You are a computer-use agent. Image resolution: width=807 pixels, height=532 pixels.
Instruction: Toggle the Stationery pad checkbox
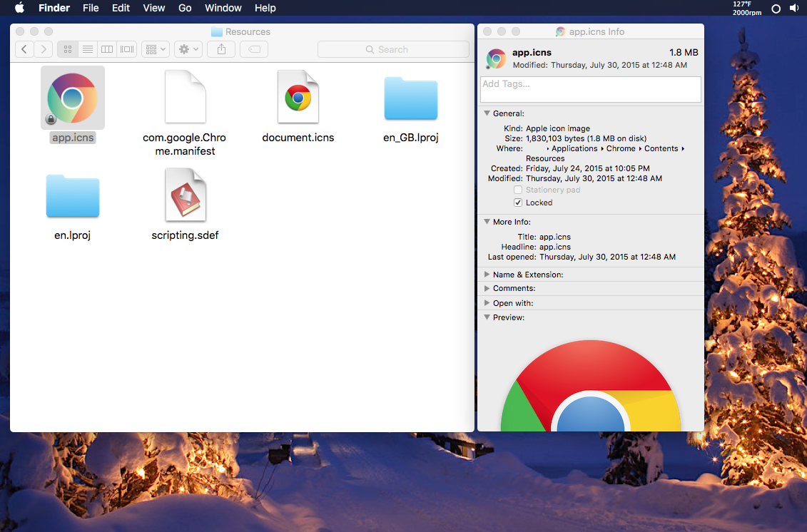click(x=518, y=190)
